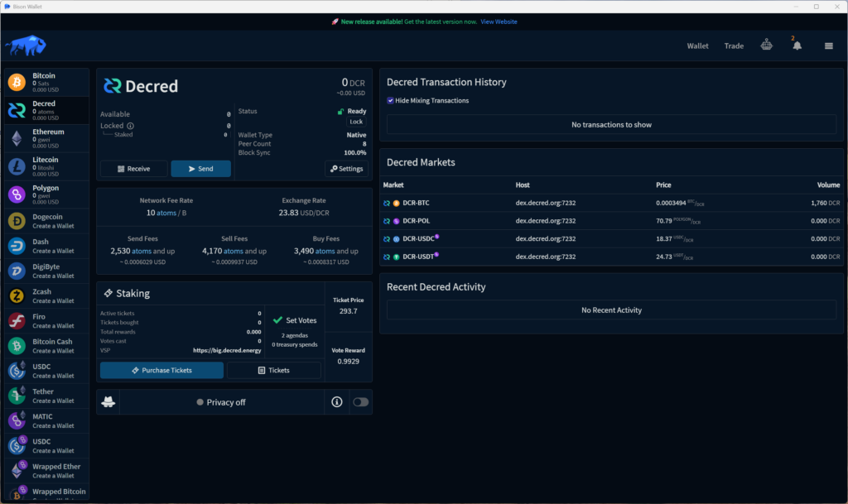Go to the Wallet tab
The height and width of the screenshot is (504, 848).
coord(697,46)
